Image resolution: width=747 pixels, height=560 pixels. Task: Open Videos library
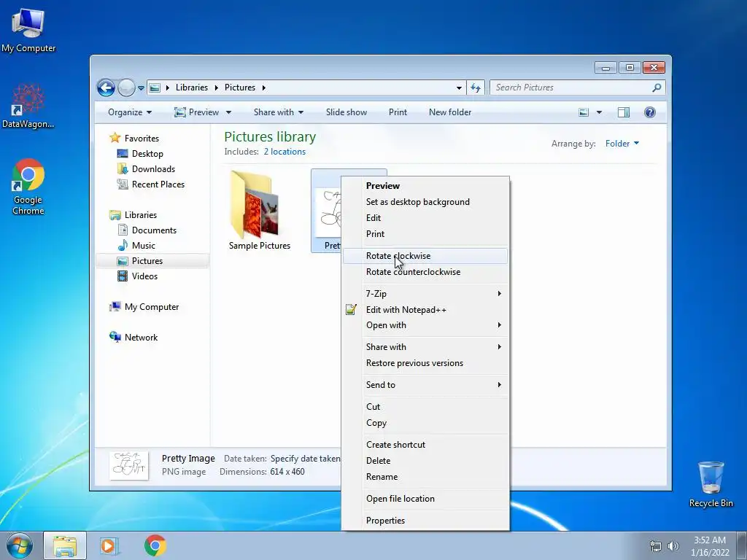click(x=144, y=276)
